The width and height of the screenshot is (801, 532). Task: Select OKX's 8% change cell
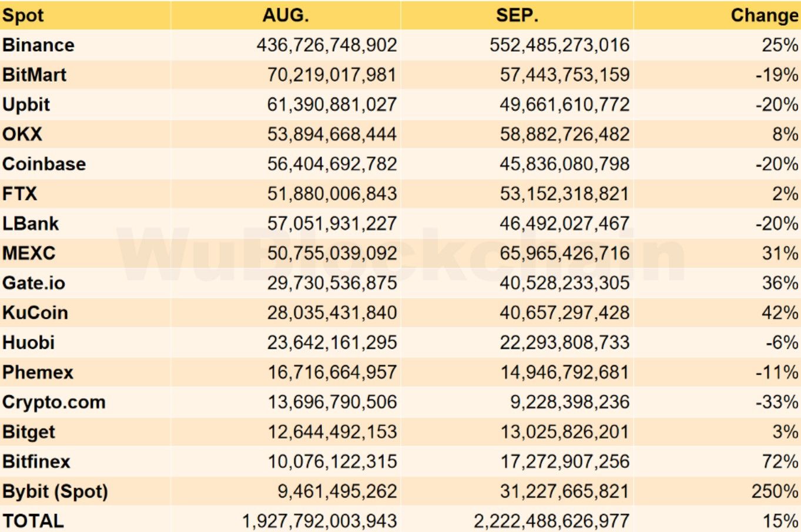(785, 134)
